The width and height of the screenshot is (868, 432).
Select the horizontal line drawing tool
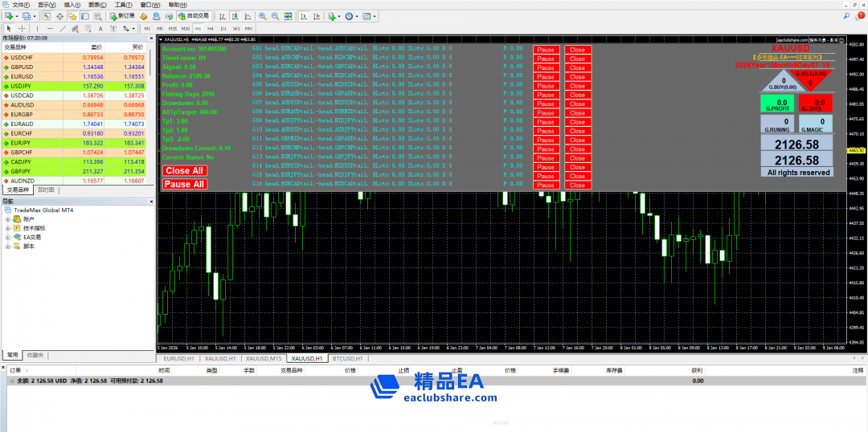50,28
